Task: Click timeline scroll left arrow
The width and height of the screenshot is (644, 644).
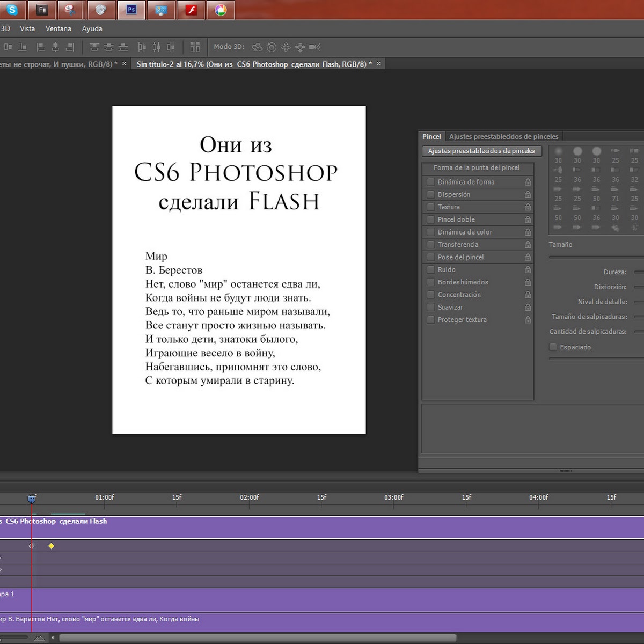Action: tap(53, 638)
